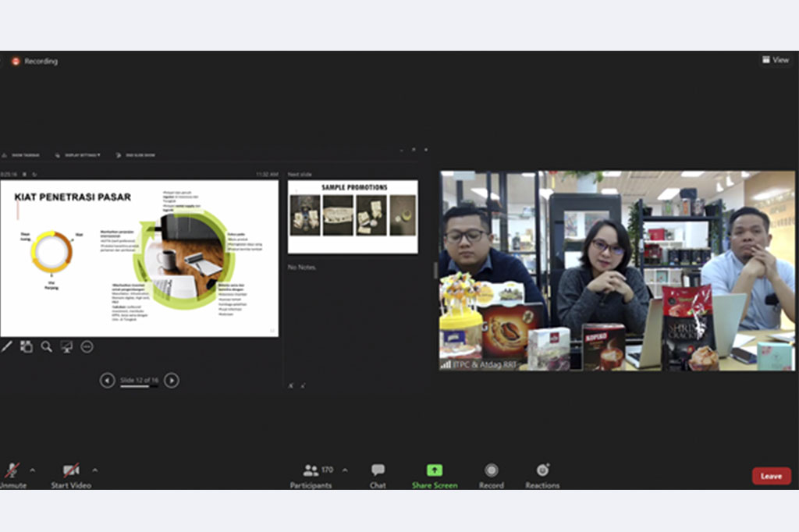
Task: Open the Chat panel
Action: pyautogui.click(x=378, y=470)
